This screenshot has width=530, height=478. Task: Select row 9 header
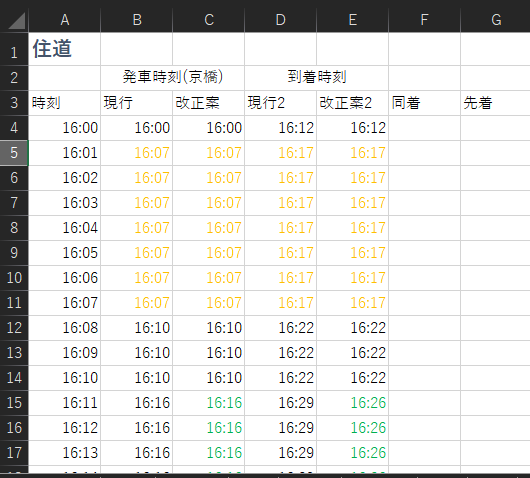pos(14,253)
